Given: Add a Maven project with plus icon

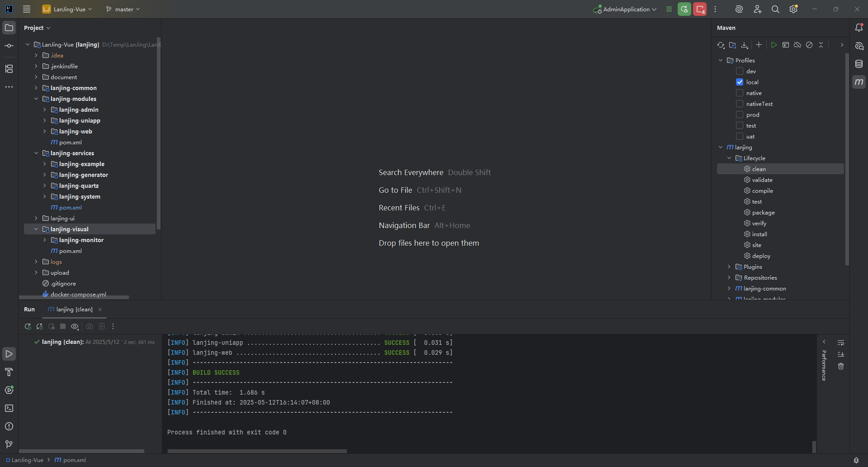Looking at the screenshot, I should coord(759,45).
